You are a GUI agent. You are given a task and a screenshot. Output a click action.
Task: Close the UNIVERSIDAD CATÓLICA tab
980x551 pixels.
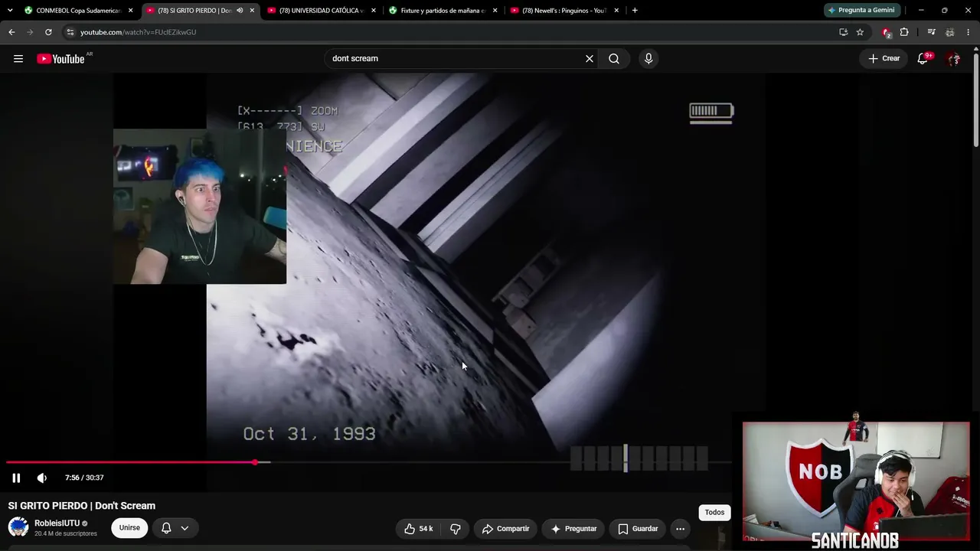coord(374,11)
